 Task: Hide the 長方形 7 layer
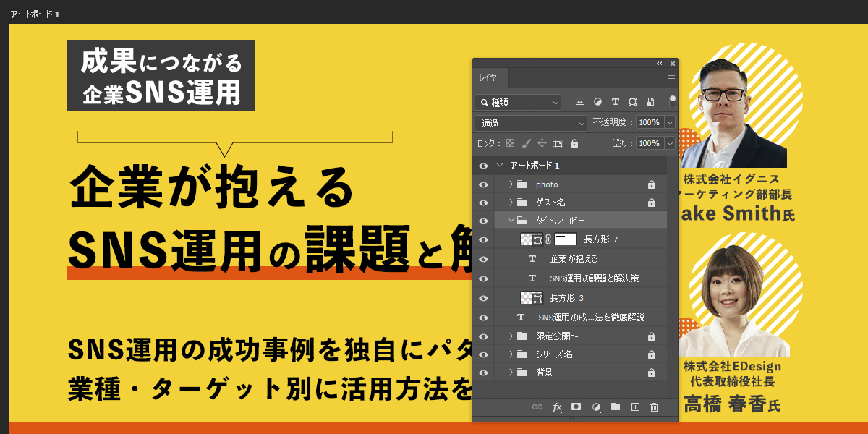pyautogui.click(x=483, y=239)
